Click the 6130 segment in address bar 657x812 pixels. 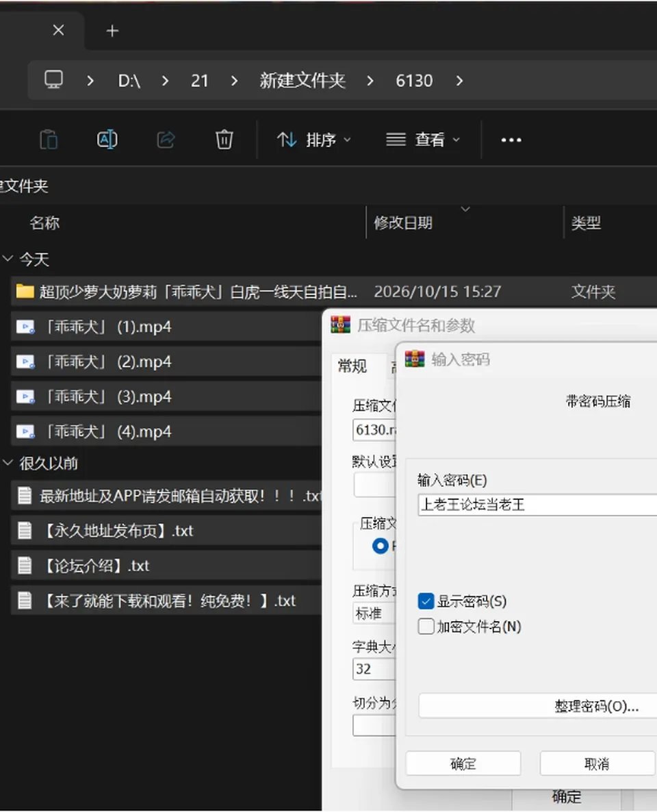[414, 81]
